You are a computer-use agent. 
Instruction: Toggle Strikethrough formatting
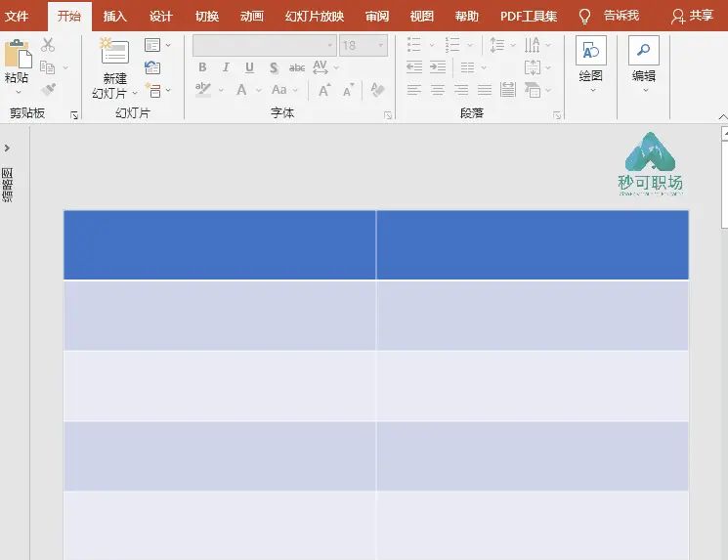click(297, 68)
